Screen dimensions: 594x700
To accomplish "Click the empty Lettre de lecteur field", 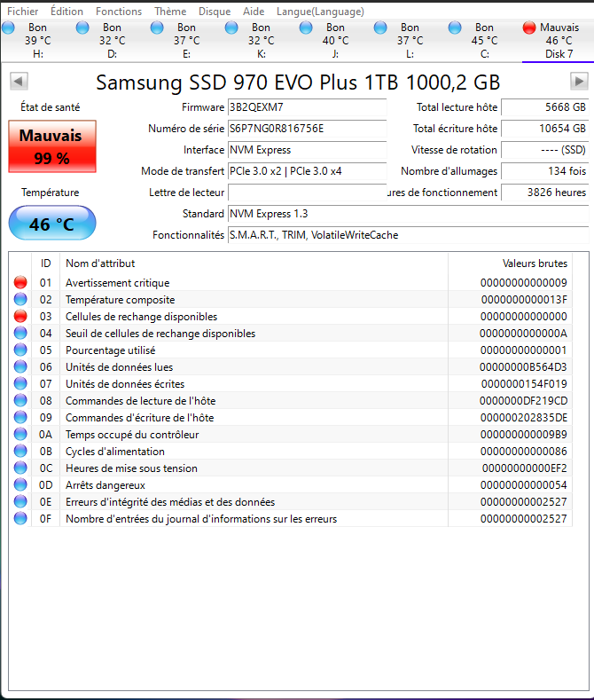I will [308, 193].
